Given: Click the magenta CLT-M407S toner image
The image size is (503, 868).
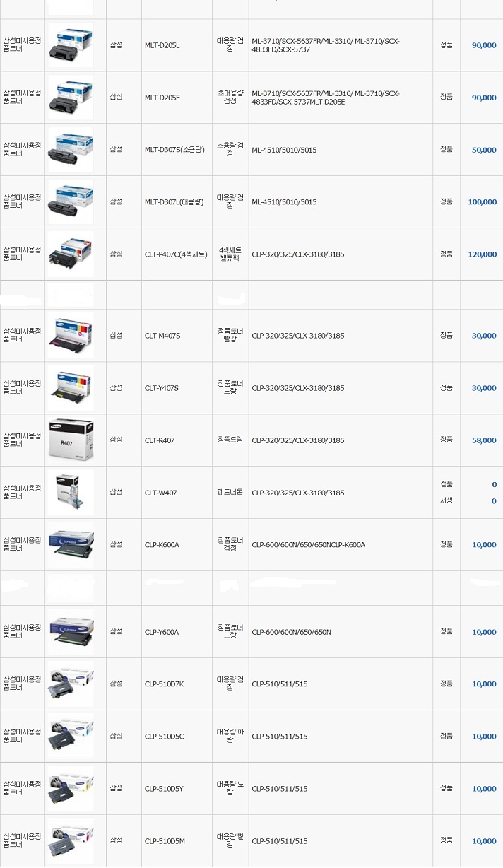Looking at the screenshot, I should 71,335.
